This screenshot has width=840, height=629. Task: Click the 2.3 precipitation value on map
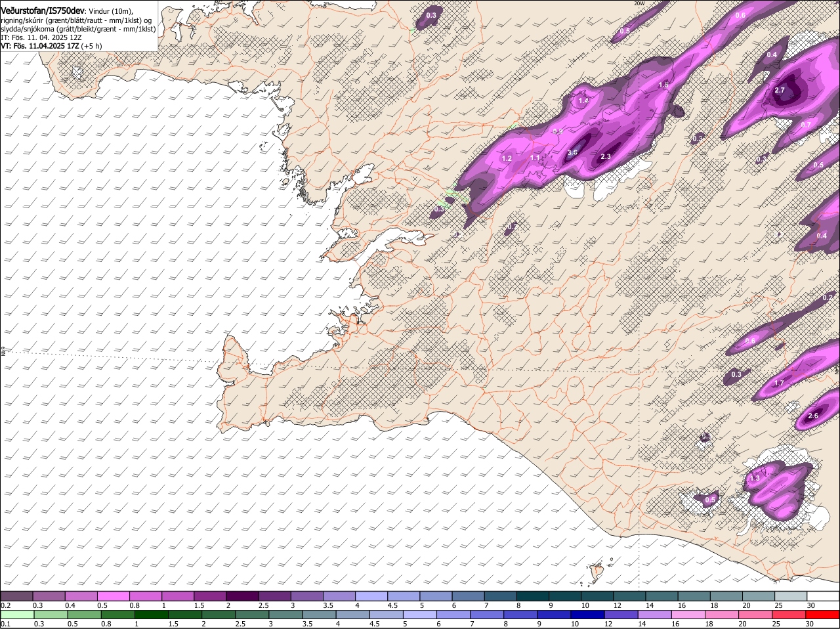[606, 157]
